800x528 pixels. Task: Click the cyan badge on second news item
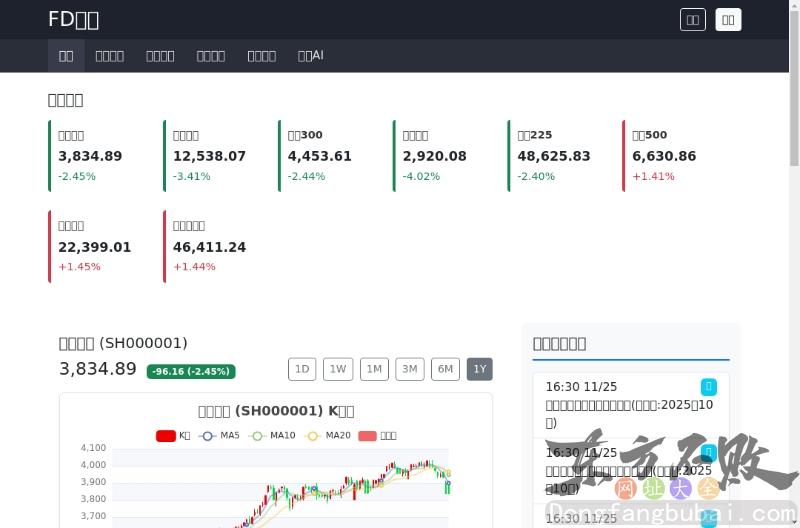pyautogui.click(x=709, y=452)
